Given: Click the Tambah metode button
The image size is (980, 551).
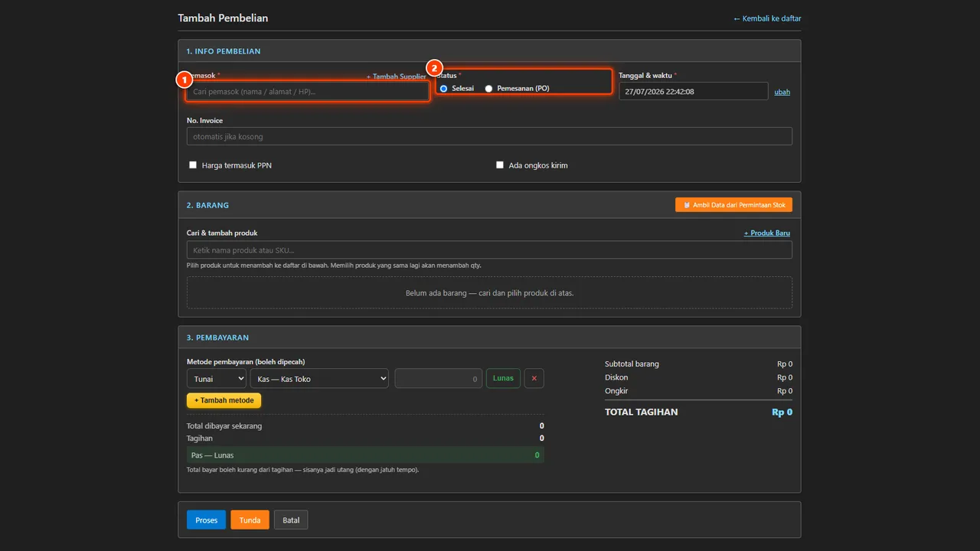Looking at the screenshot, I should point(224,400).
